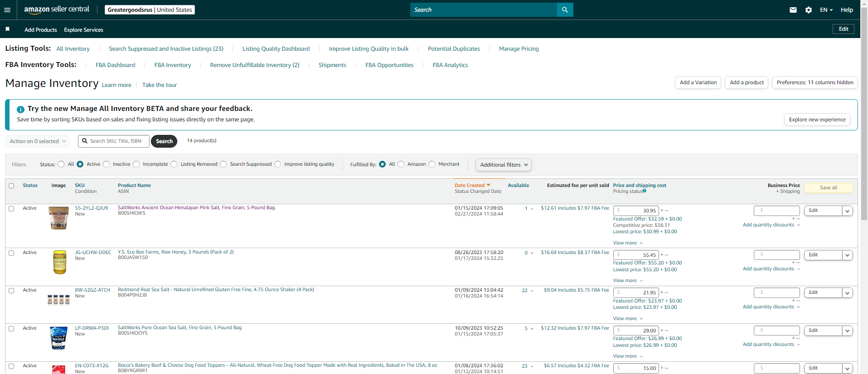
Task: Click the search magnifier button in header
Action: tap(565, 10)
